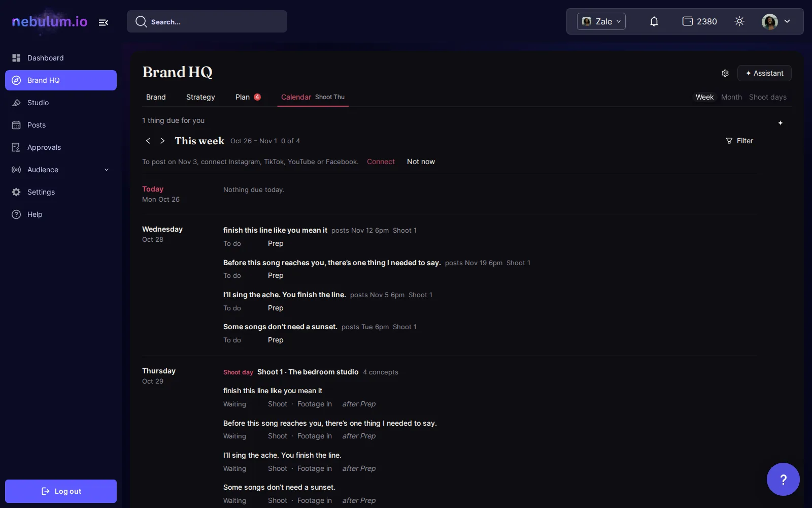Open the Zale brand selector dropdown
Viewport: 812px width, 508px height.
[x=601, y=21]
